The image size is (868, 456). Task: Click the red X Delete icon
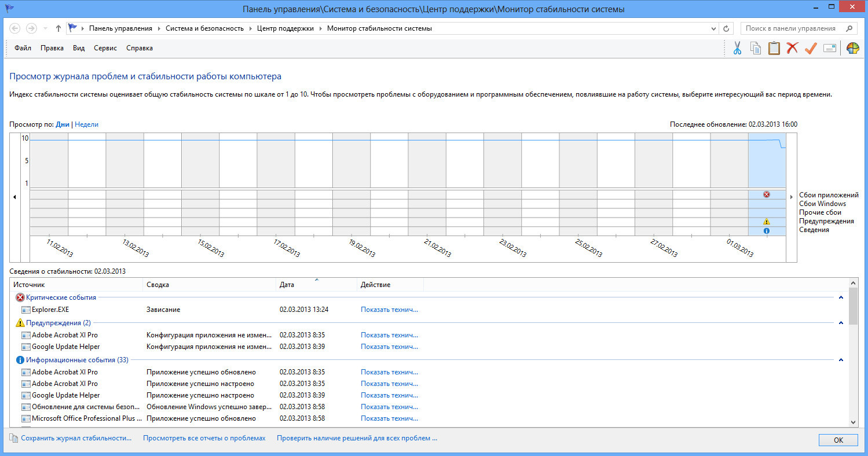click(x=792, y=49)
